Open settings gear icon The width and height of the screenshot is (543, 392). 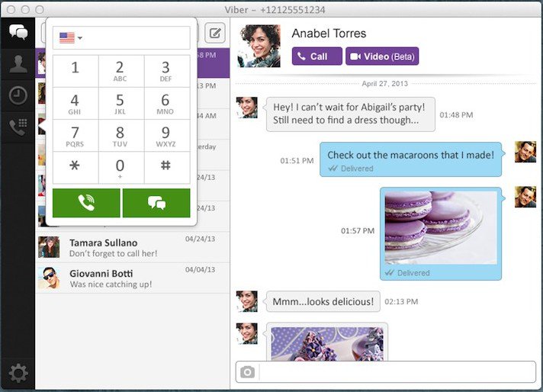(18, 373)
